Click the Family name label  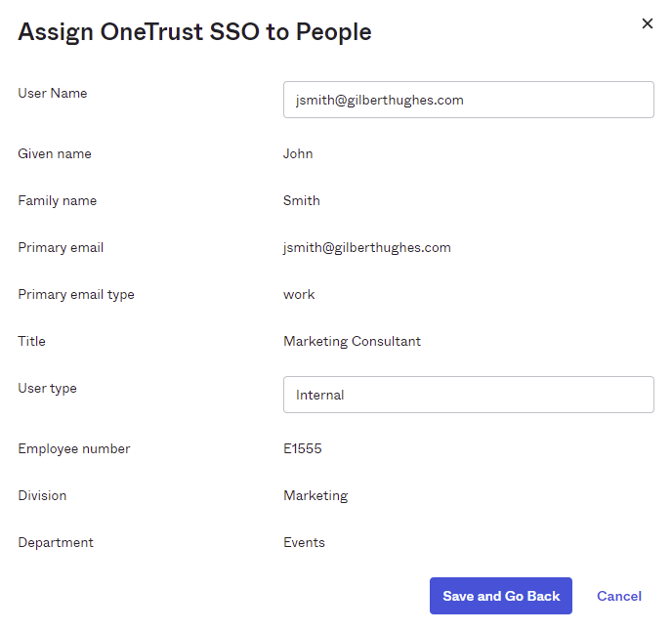click(x=58, y=200)
